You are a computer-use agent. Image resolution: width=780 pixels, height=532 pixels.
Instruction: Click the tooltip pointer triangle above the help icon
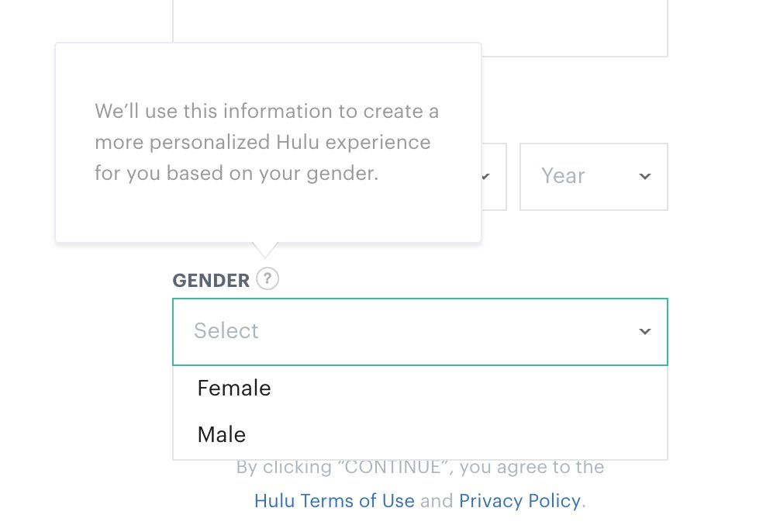[265, 250]
